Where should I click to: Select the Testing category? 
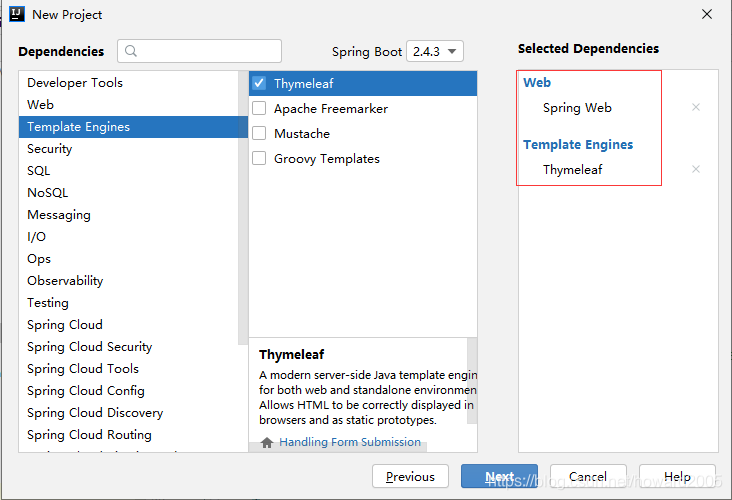[x=128, y=303]
